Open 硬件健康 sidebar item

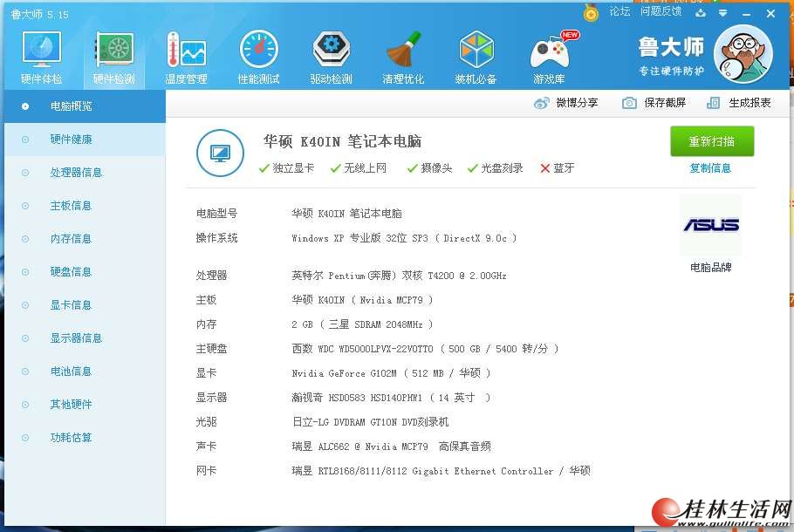click(85, 140)
